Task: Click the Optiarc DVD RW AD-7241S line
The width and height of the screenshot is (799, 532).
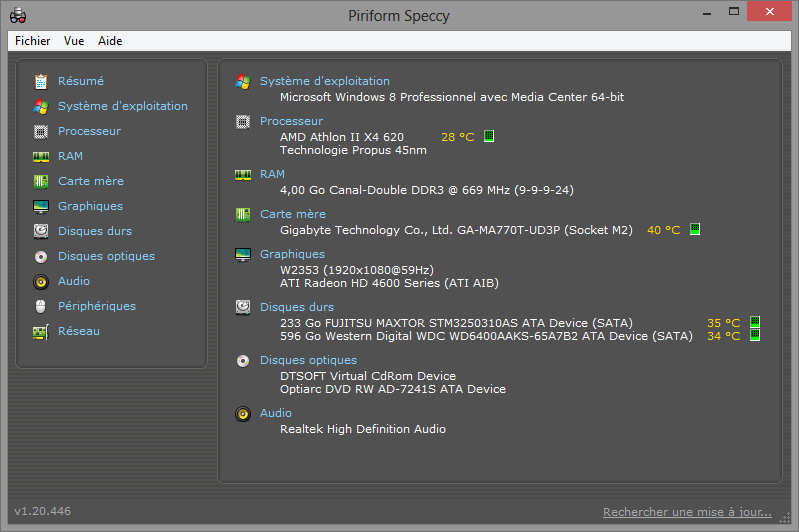Action: click(393, 389)
